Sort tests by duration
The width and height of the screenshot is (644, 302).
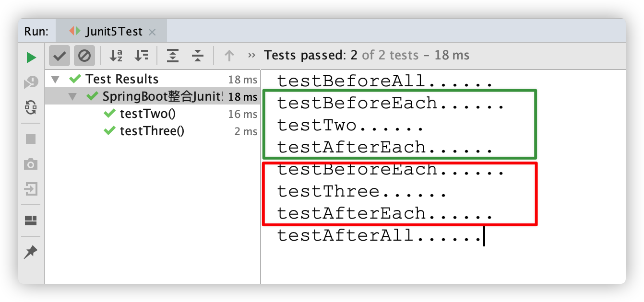[141, 56]
